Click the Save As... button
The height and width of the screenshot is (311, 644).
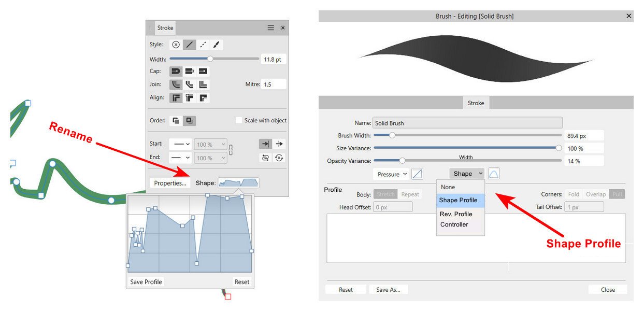388,290
